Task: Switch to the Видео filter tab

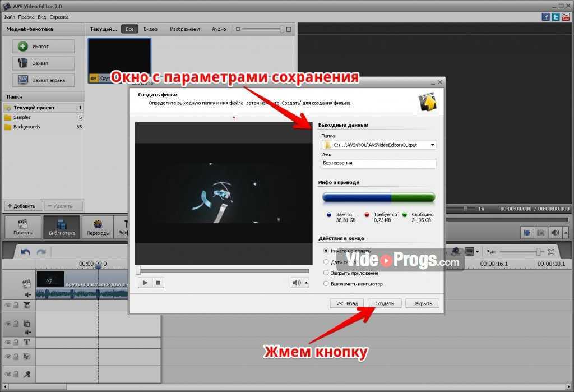Action: pos(150,29)
